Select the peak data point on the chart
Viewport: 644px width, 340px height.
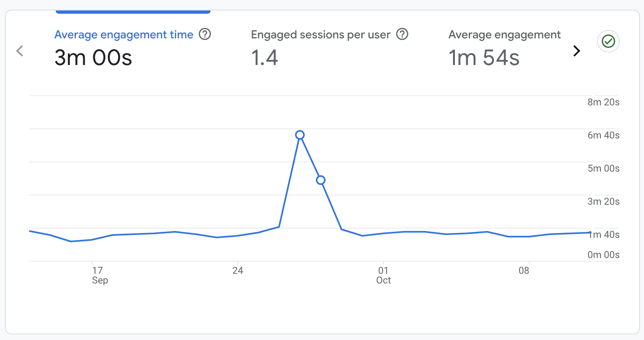coord(300,135)
